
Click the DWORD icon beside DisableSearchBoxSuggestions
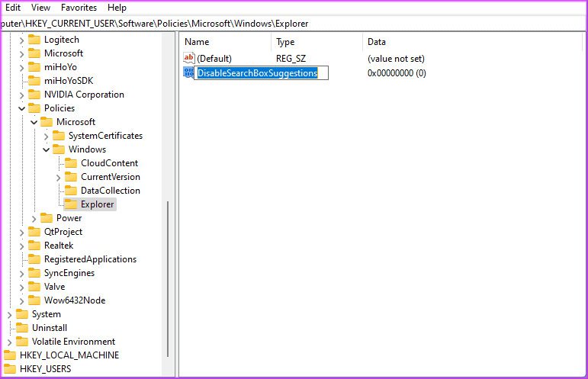(x=188, y=72)
